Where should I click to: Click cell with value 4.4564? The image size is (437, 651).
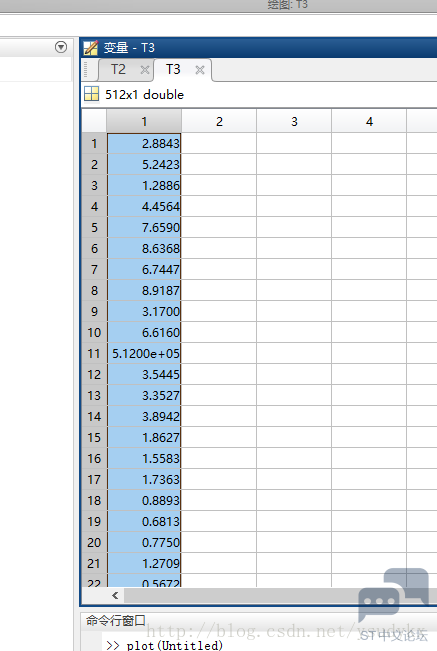[x=144, y=206]
